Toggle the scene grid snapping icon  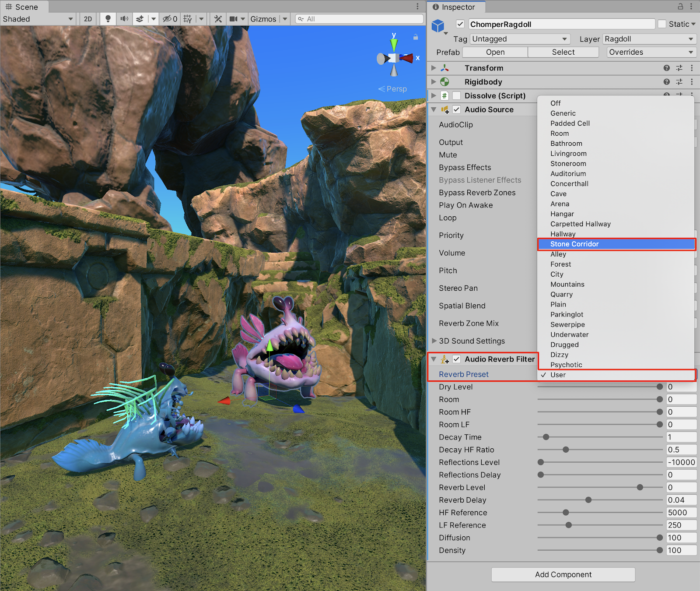coord(188,19)
